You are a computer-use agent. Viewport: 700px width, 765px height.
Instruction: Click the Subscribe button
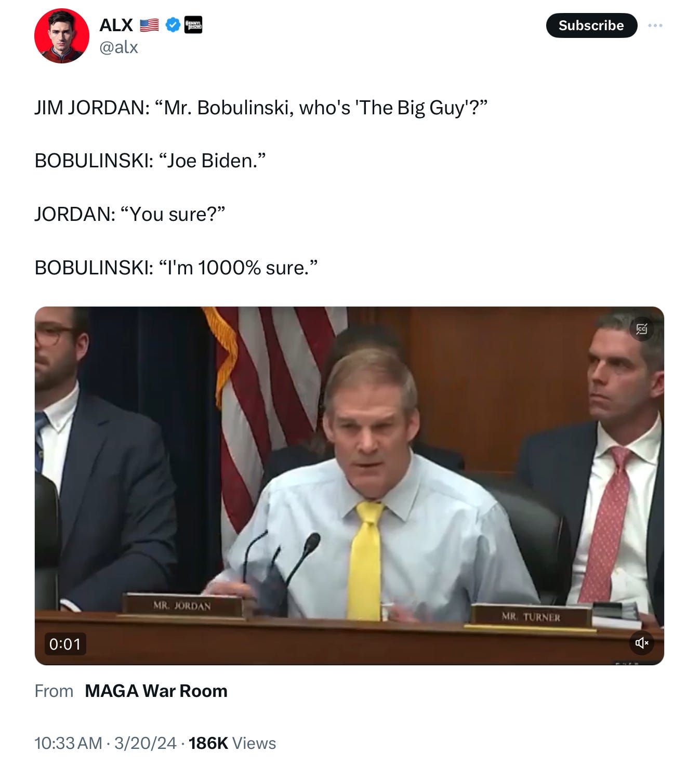pos(591,25)
